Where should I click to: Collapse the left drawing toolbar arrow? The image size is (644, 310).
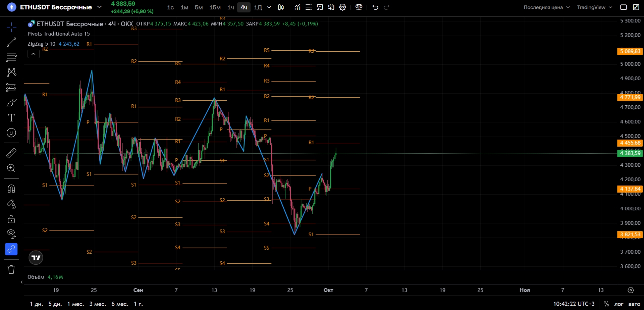tap(22, 282)
